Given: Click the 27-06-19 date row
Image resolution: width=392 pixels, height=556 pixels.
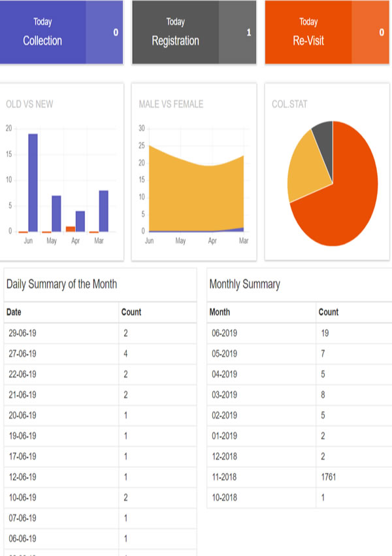Looking at the screenshot, I should click(22, 354).
